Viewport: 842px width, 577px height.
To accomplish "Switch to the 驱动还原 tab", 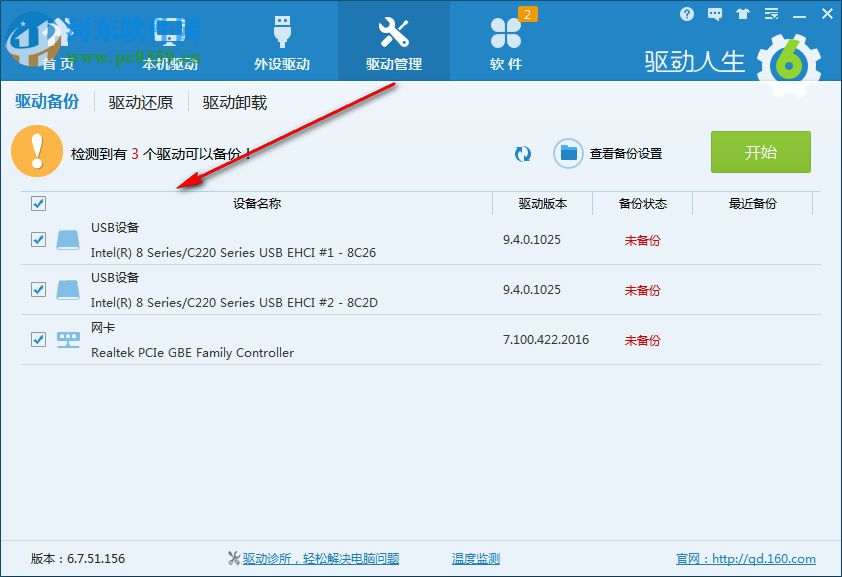I will (138, 101).
